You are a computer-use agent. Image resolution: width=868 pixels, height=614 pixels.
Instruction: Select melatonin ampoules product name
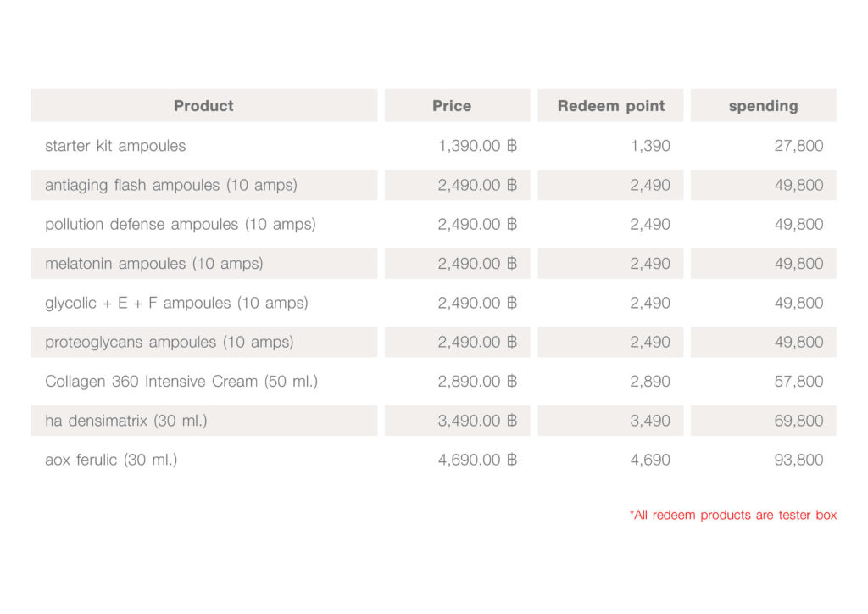click(x=154, y=264)
